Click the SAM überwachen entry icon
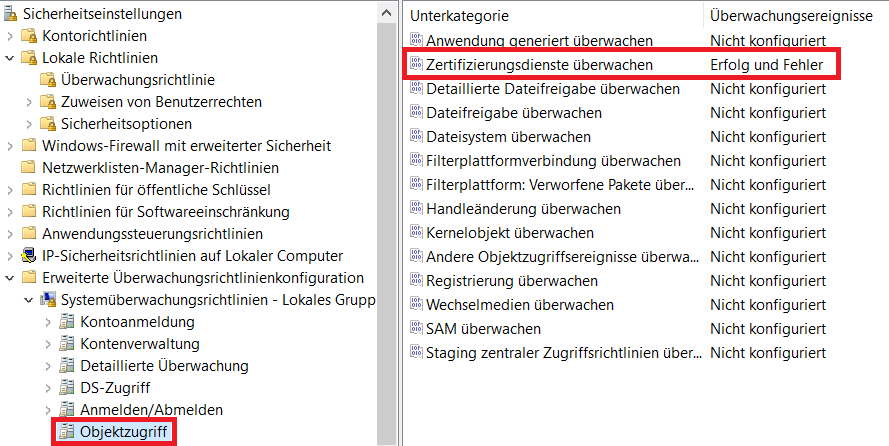The image size is (889, 446). click(416, 329)
